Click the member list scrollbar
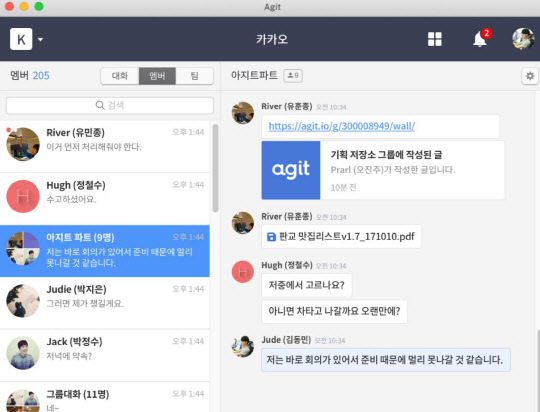 click(216, 168)
